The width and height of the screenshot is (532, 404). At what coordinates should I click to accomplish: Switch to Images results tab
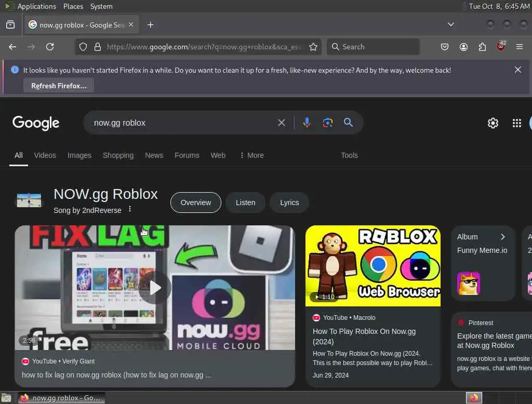pyautogui.click(x=79, y=155)
